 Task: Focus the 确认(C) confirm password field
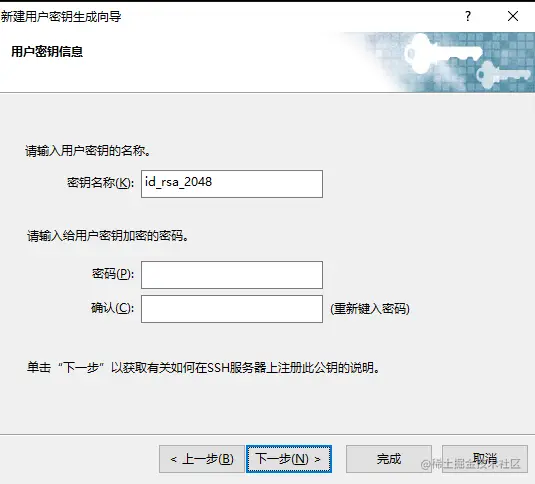click(232, 309)
